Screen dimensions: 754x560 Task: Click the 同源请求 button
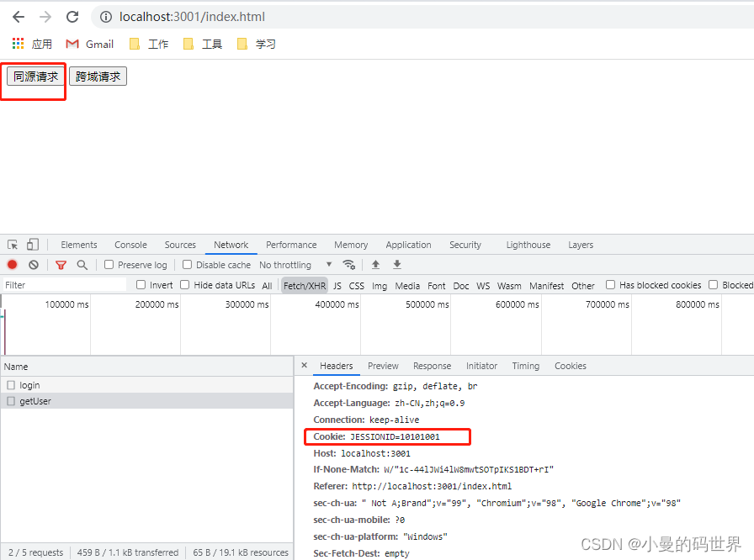36,77
